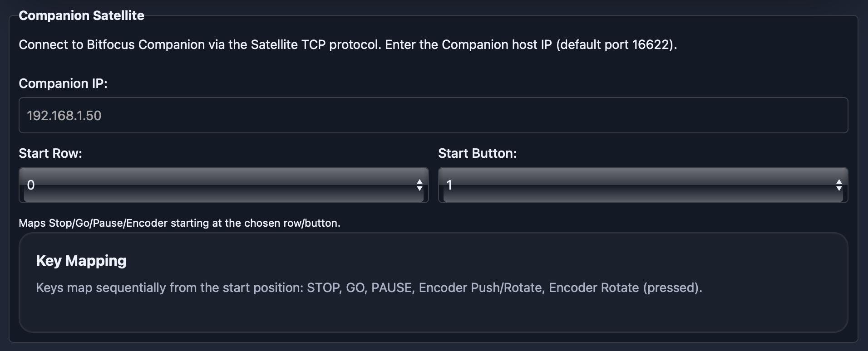868x351 pixels.
Task: Click the Start Row up/down arrows icon
Action: tap(419, 185)
